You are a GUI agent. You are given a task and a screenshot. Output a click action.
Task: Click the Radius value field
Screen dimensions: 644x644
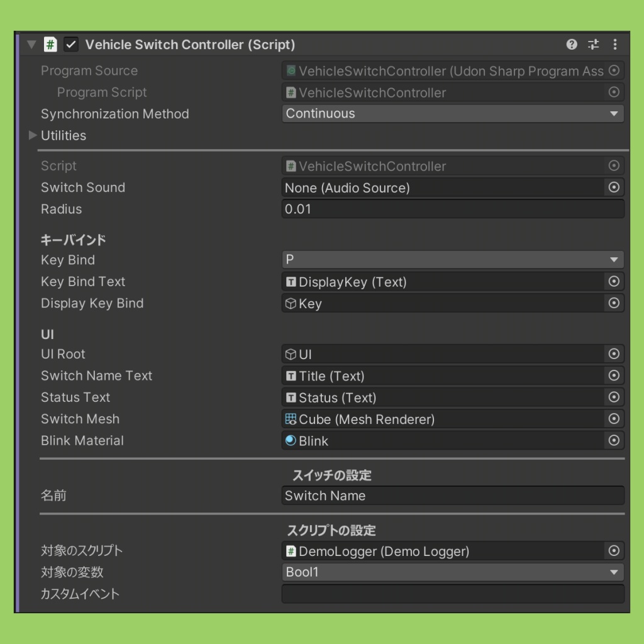[452, 209]
